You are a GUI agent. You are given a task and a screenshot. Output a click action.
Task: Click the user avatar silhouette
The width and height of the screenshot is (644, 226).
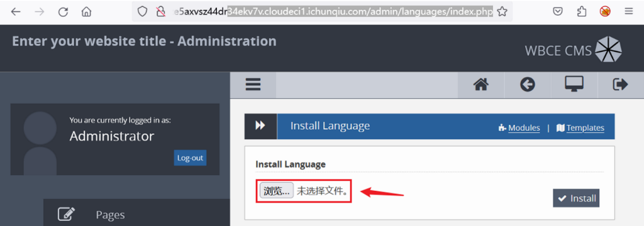coord(40,143)
